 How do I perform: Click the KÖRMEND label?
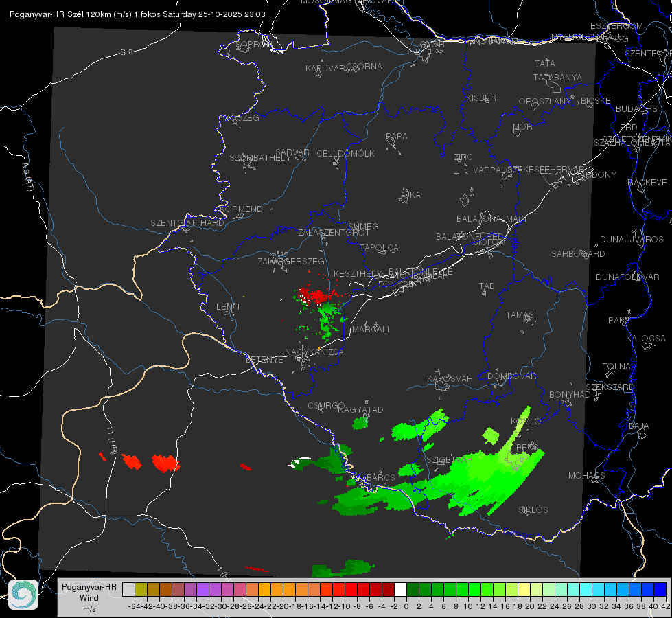pyautogui.click(x=240, y=209)
